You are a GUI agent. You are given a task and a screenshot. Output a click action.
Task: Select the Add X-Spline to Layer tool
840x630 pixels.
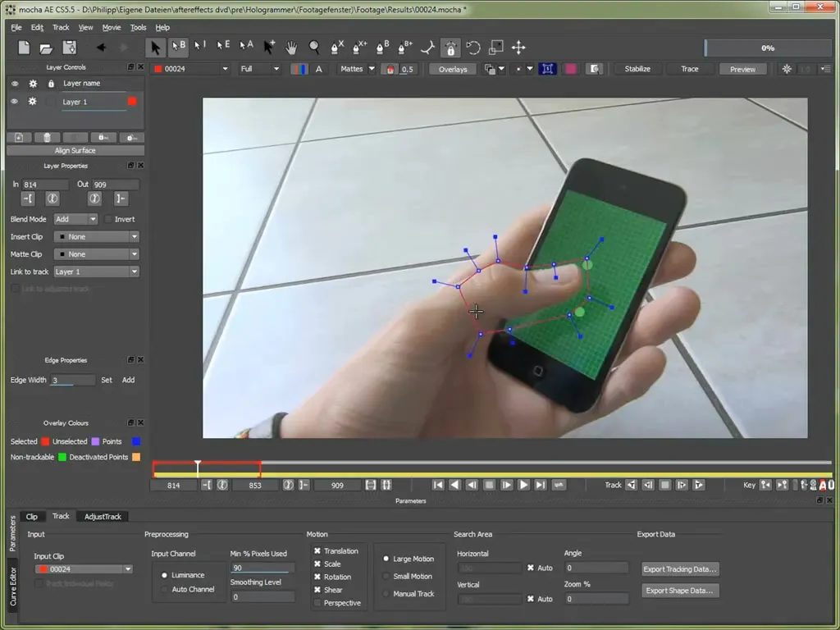click(x=359, y=48)
